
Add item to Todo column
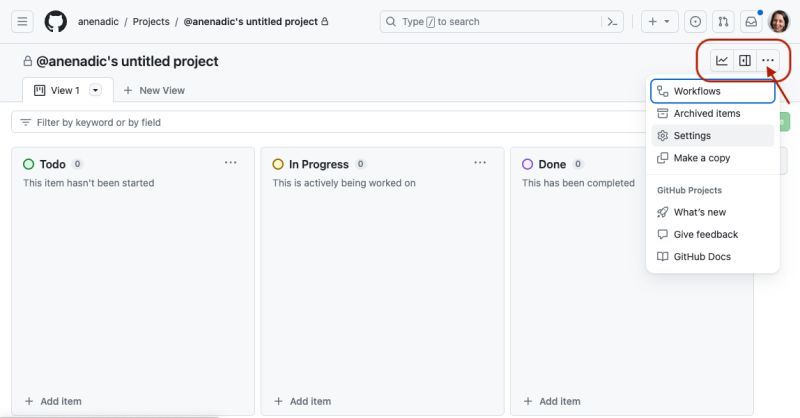coord(53,401)
